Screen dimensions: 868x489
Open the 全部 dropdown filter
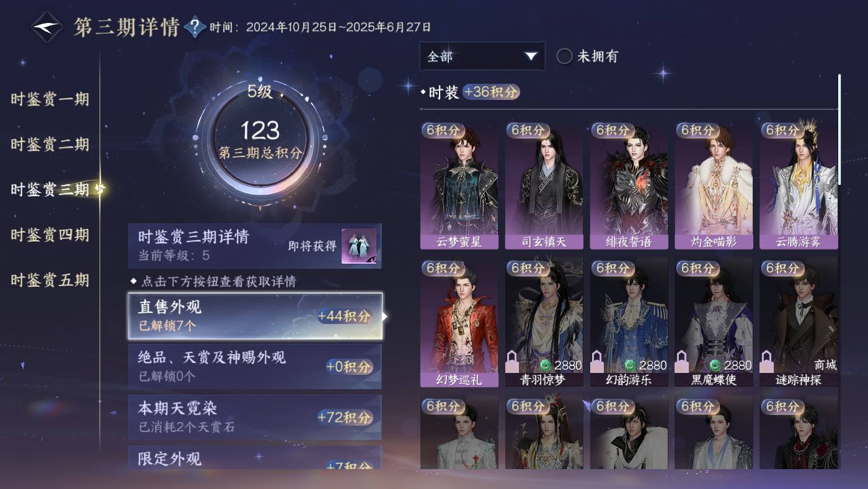coord(482,56)
